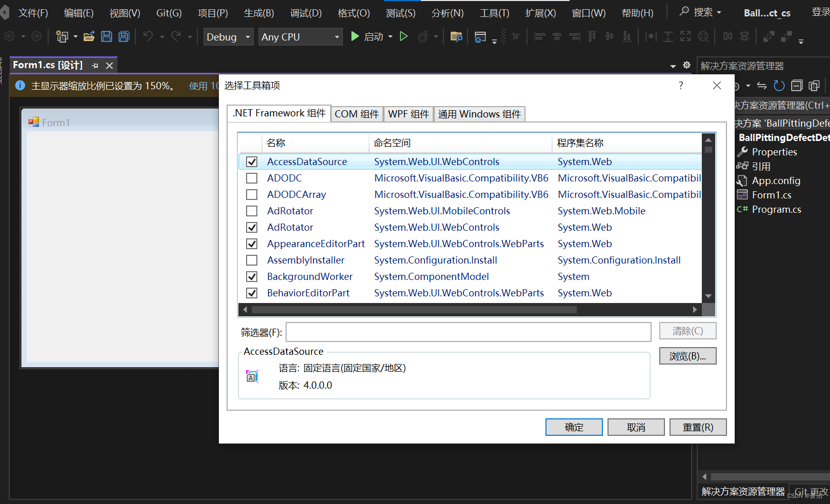Click the Undo arrow icon

148,36
